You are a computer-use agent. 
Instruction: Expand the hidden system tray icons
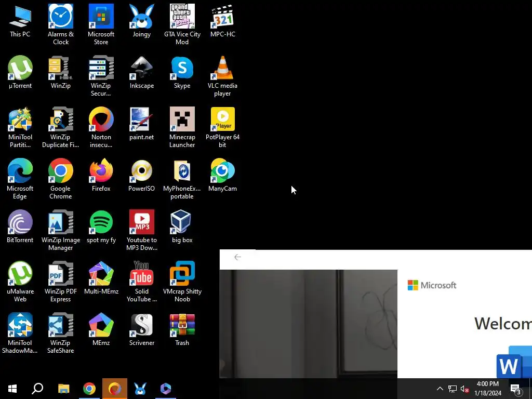pos(440,389)
